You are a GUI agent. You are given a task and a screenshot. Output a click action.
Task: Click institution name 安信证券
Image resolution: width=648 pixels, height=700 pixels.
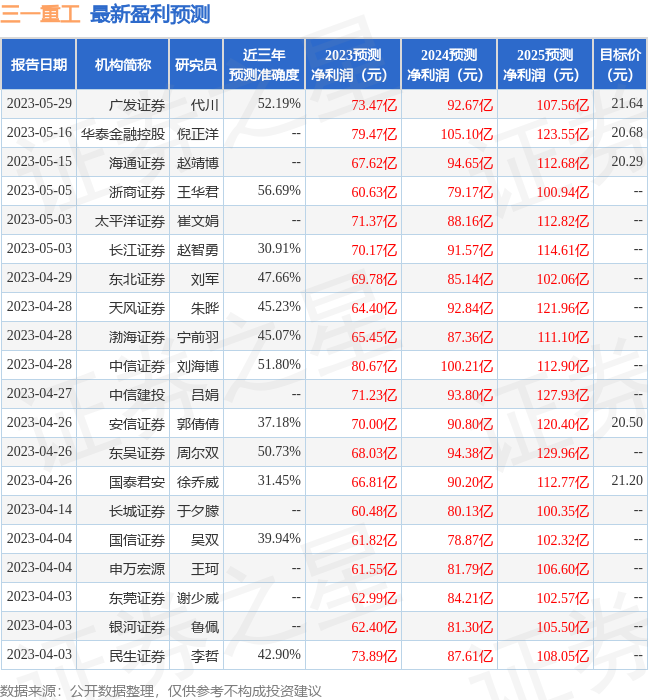click(x=137, y=424)
